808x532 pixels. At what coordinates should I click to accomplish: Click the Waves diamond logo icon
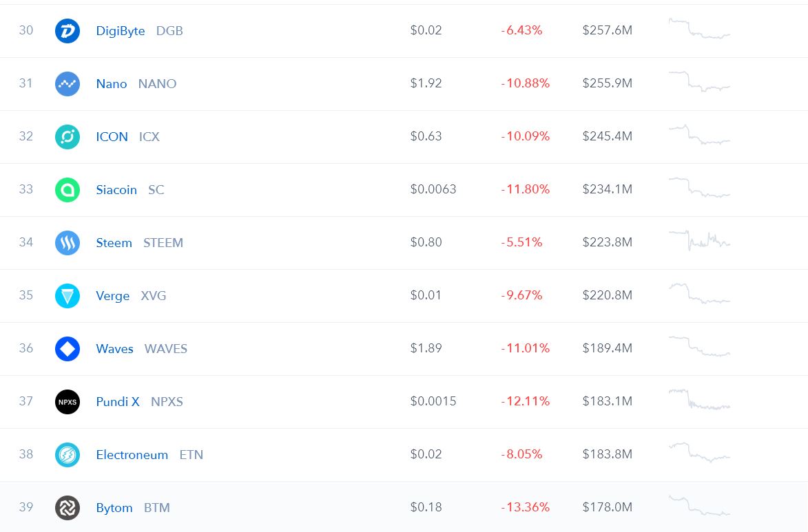[68, 349]
